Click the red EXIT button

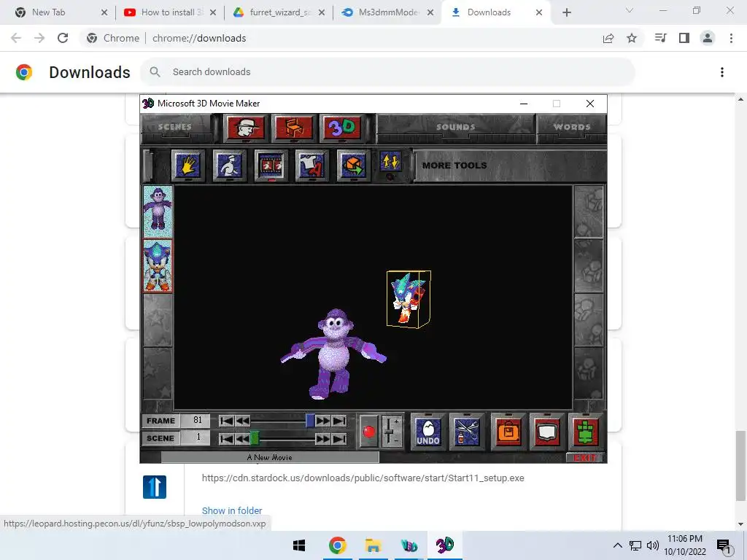tap(585, 458)
